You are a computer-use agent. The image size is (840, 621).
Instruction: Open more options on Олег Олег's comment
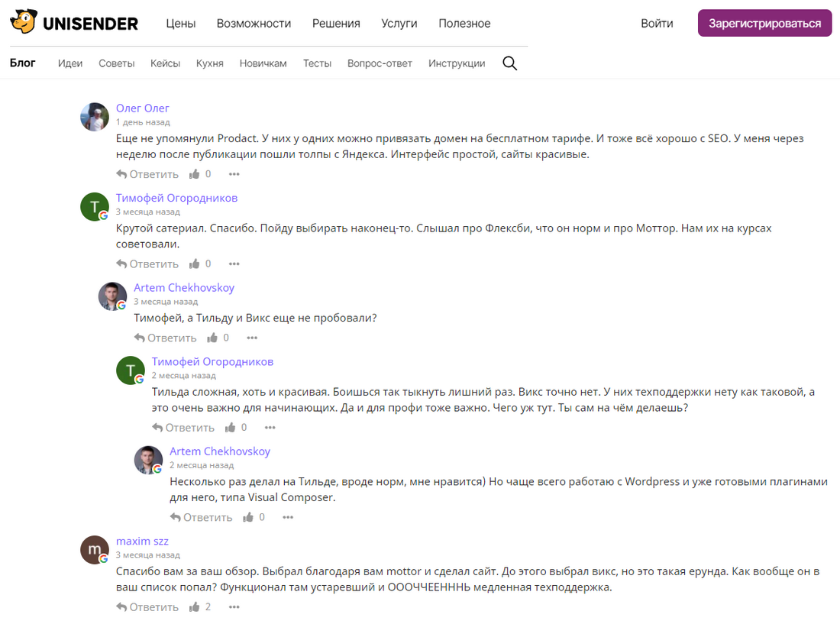click(234, 174)
